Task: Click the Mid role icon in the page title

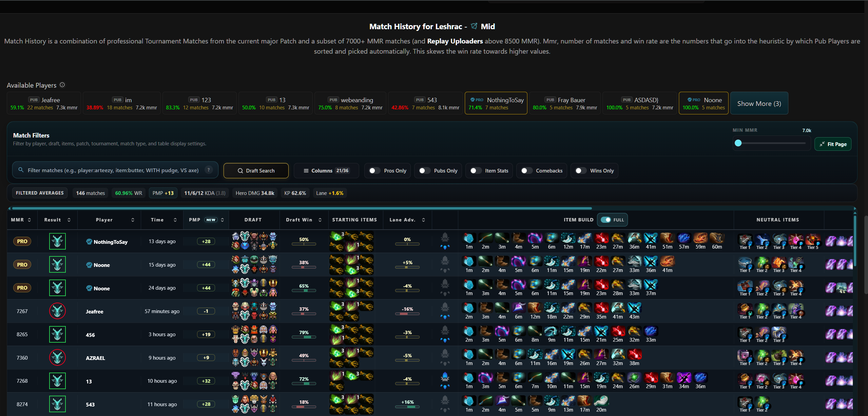Action: [474, 26]
